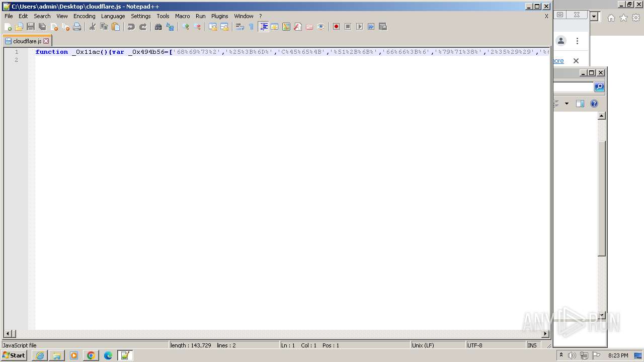The image size is (644, 362).
Task: Save the current recorded macro icon
Action: click(383, 27)
